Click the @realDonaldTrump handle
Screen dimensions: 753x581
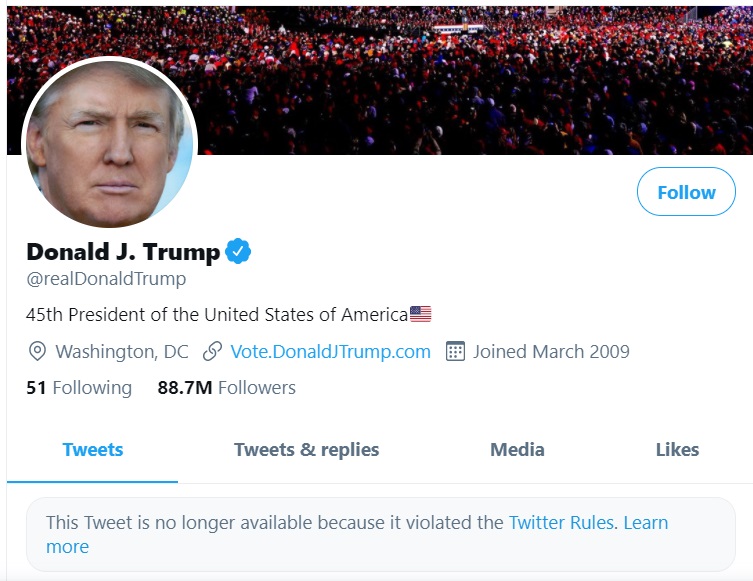(106, 279)
